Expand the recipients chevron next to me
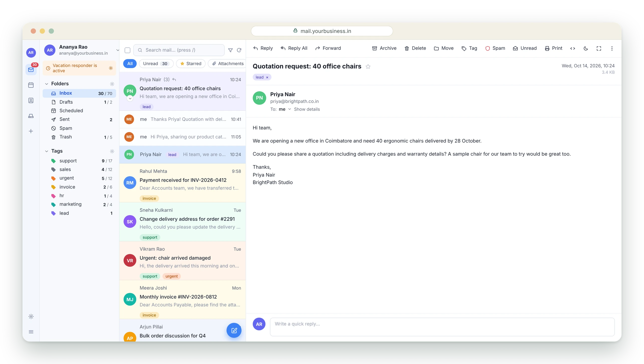The height and width of the screenshot is (364, 644). 290,109
